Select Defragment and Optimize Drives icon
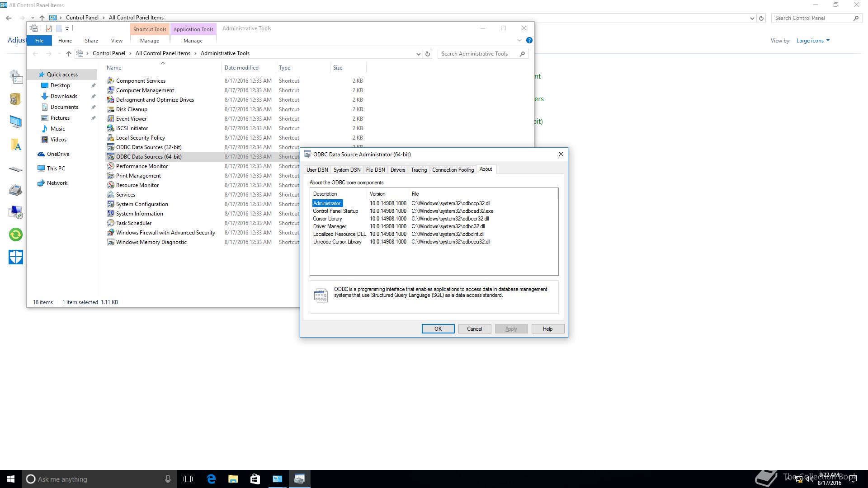This screenshot has width=868, height=488. [110, 100]
